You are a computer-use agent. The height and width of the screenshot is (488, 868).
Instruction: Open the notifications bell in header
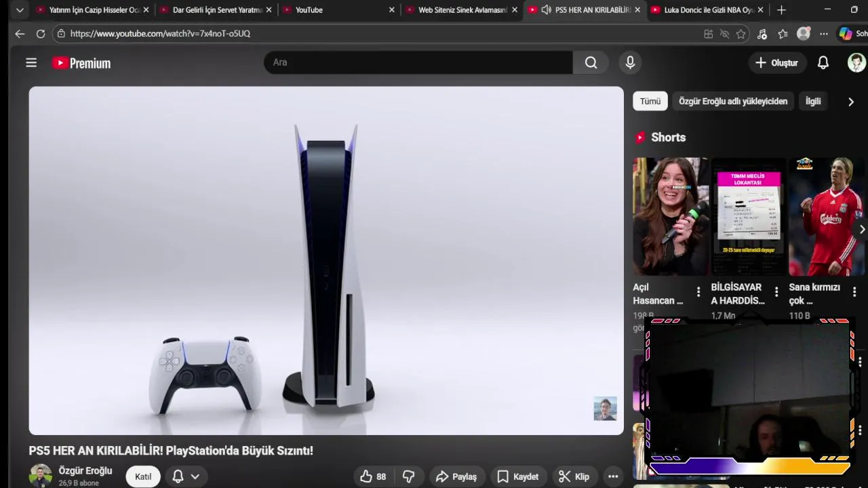click(823, 62)
